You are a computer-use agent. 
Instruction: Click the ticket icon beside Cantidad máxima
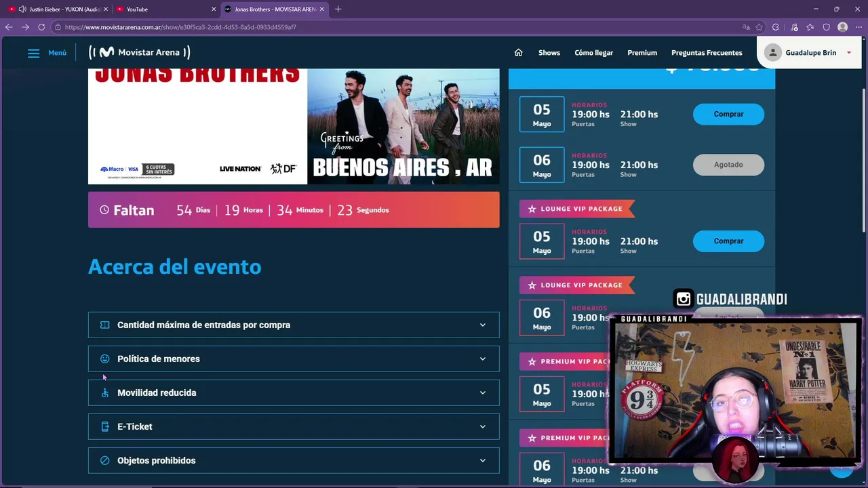104,325
